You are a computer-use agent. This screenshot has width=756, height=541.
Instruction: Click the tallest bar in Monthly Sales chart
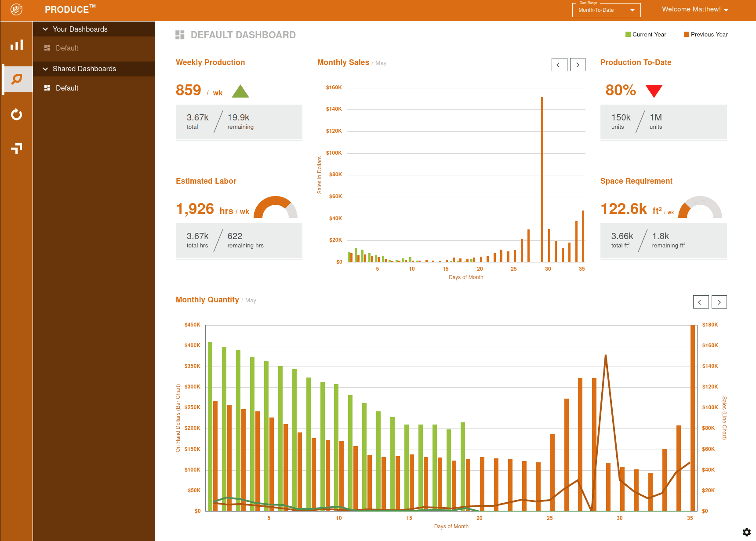542,176
